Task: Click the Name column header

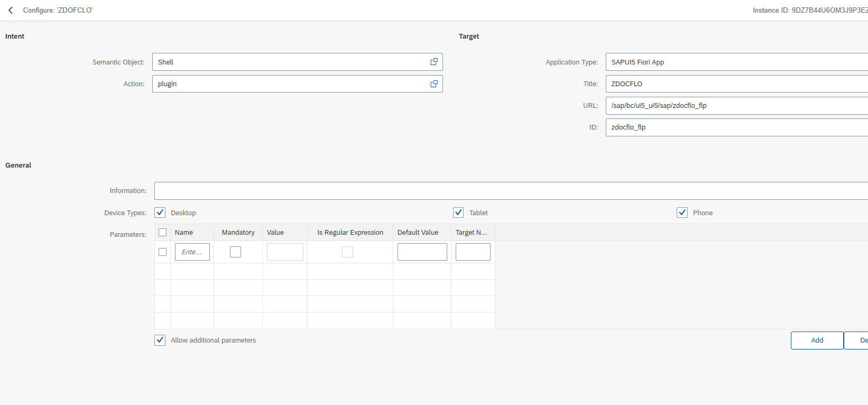Action: pos(192,233)
